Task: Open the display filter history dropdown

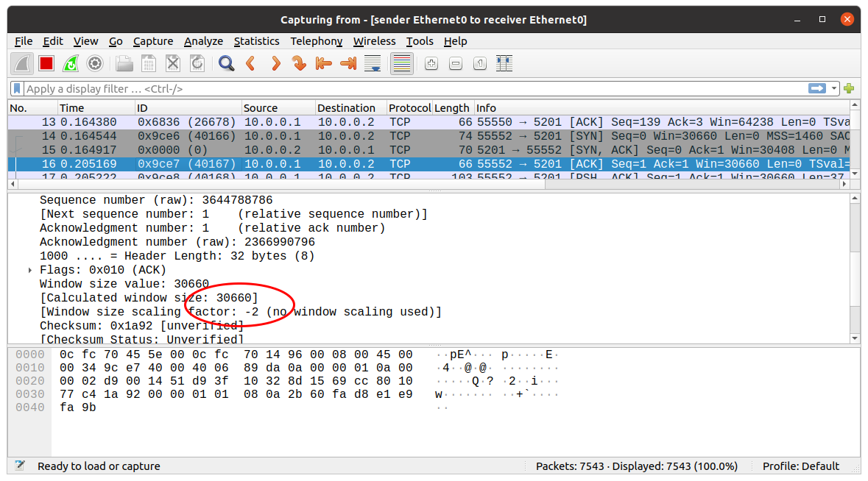Action: (x=834, y=88)
